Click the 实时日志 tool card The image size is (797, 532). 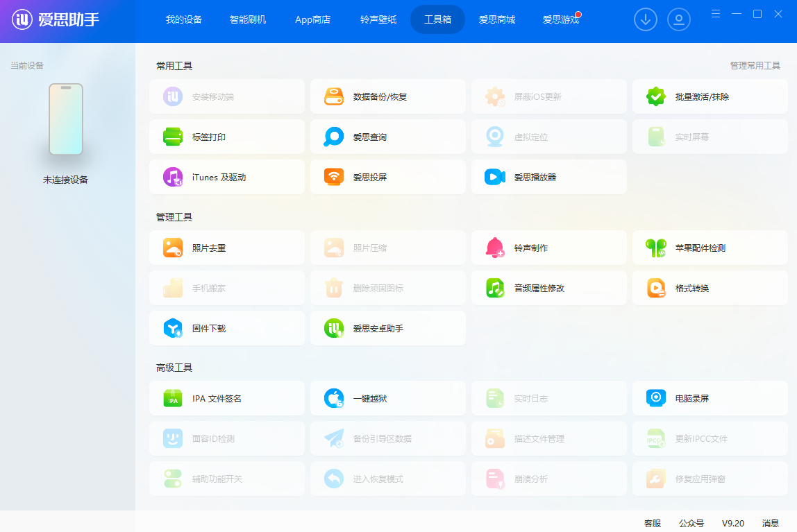tap(549, 399)
